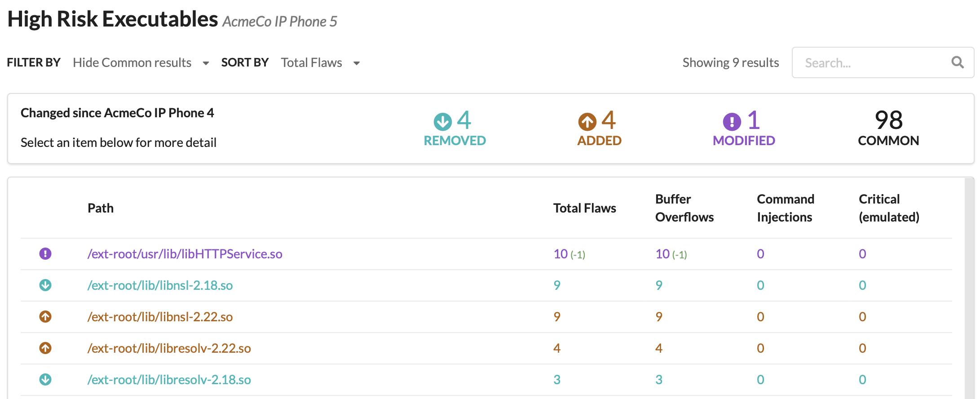Screen dimensions: 980x399
Task: Click the added arrow icon beside libresolv-2.22.so
Action: click(45, 348)
